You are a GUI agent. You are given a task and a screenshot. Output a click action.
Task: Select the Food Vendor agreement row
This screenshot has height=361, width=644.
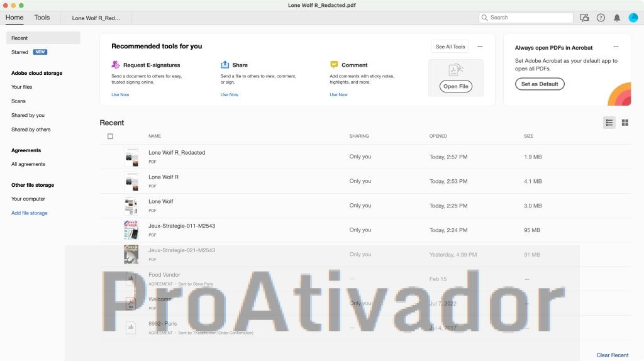pos(365,279)
